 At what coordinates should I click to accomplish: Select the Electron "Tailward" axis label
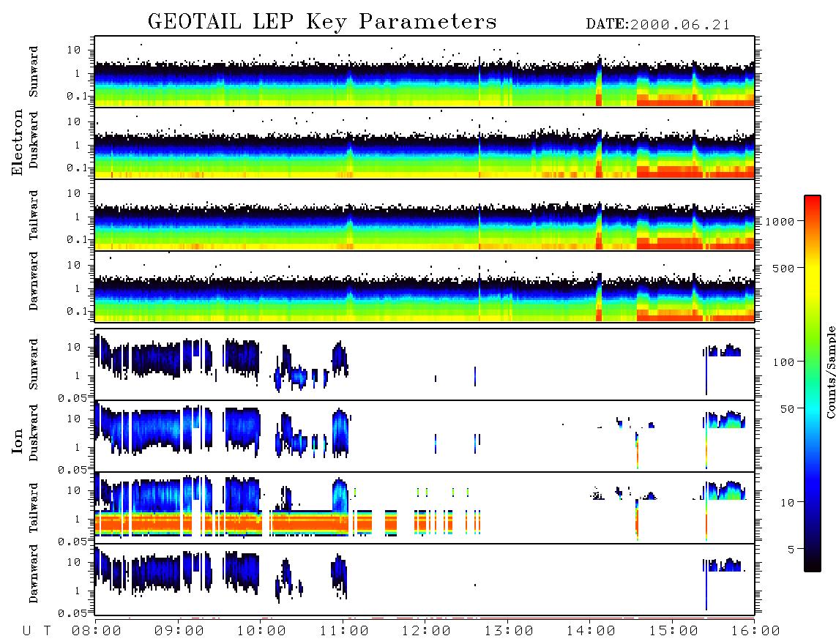pos(34,215)
